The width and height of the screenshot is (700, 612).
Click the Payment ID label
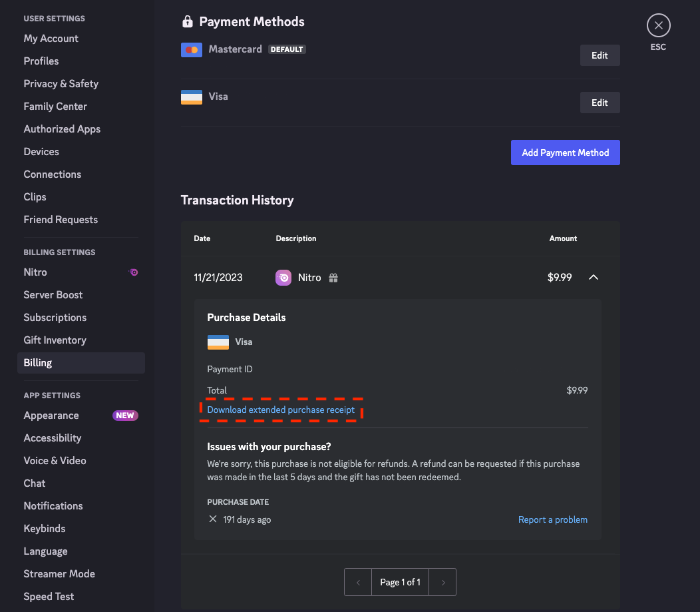(x=230, y=369)
